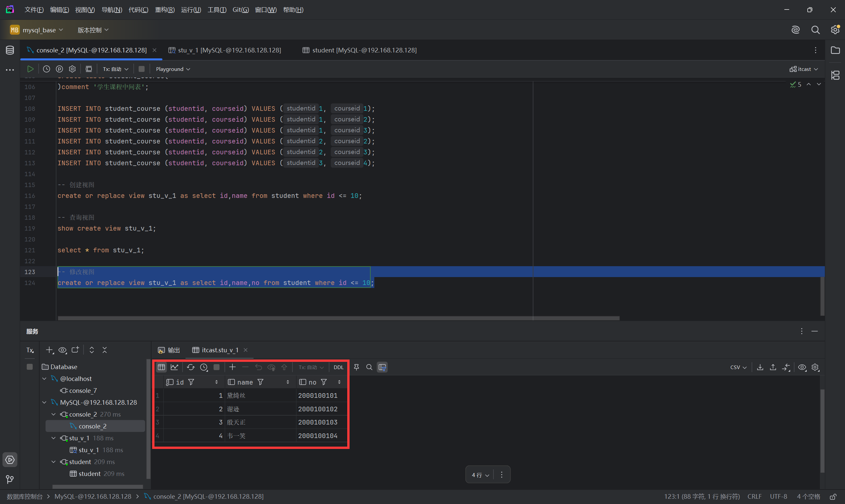Screen dimensions: 845x504
Task: Switch to the stu_v_1 editor tab
Action: pos(225,50)
